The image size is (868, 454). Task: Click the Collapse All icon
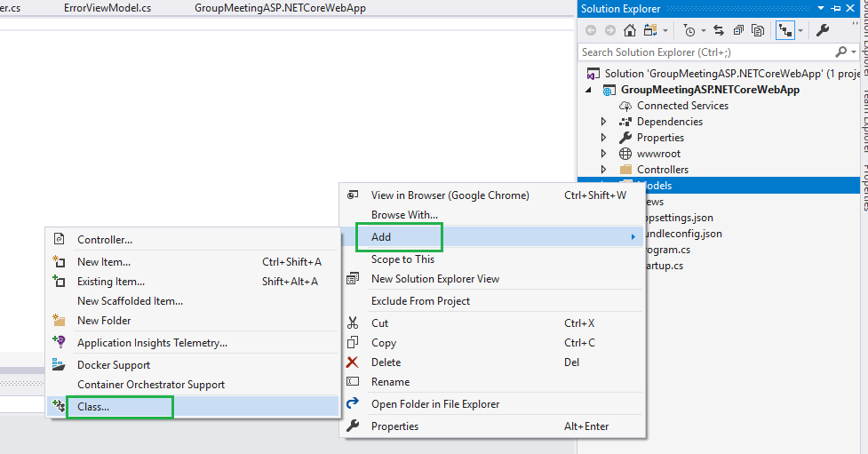click(x=738, y=30)
